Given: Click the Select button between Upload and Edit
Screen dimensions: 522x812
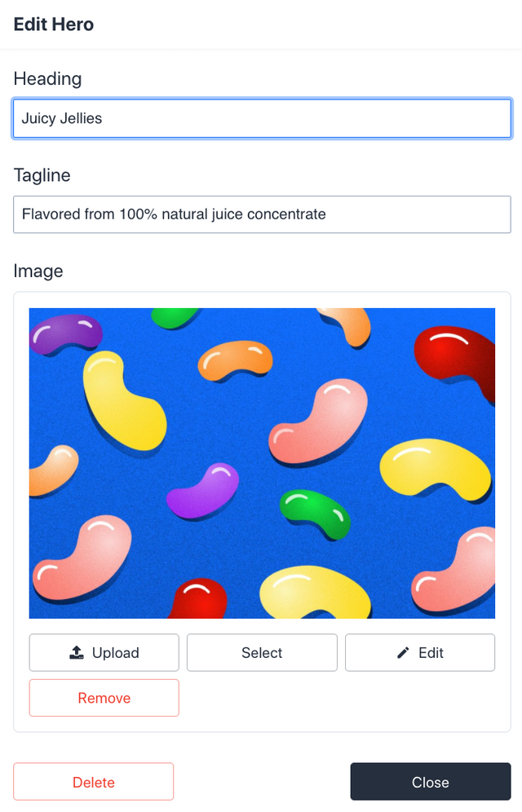Looking at the screenshot, I should (261, 652).
